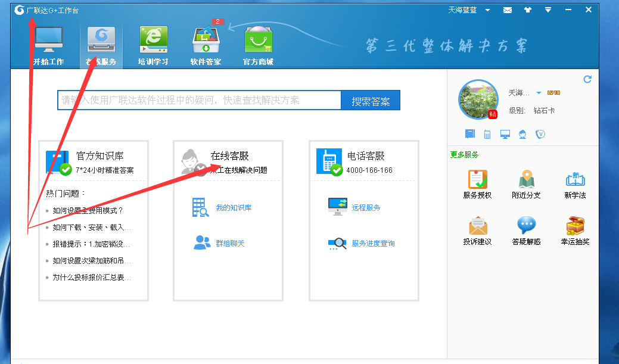Click the calculator icon under the profile

pos(487,135)
